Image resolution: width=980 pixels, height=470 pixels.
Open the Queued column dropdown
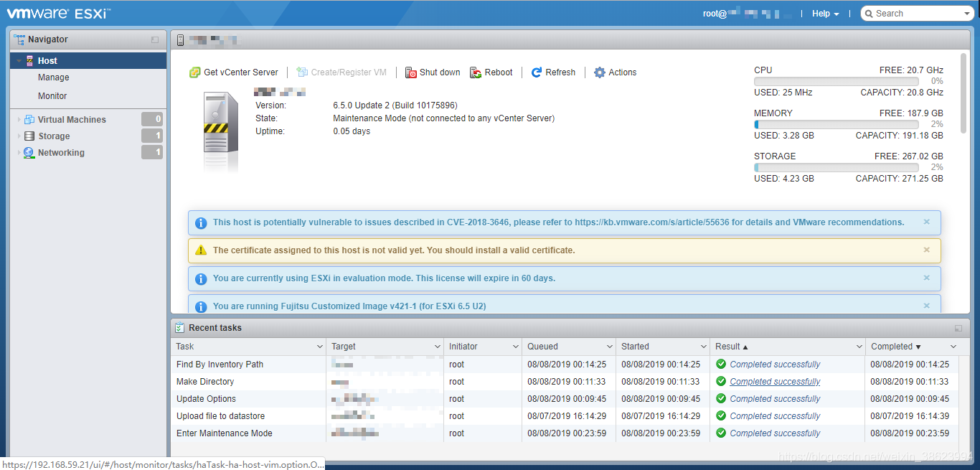point(610,347)
